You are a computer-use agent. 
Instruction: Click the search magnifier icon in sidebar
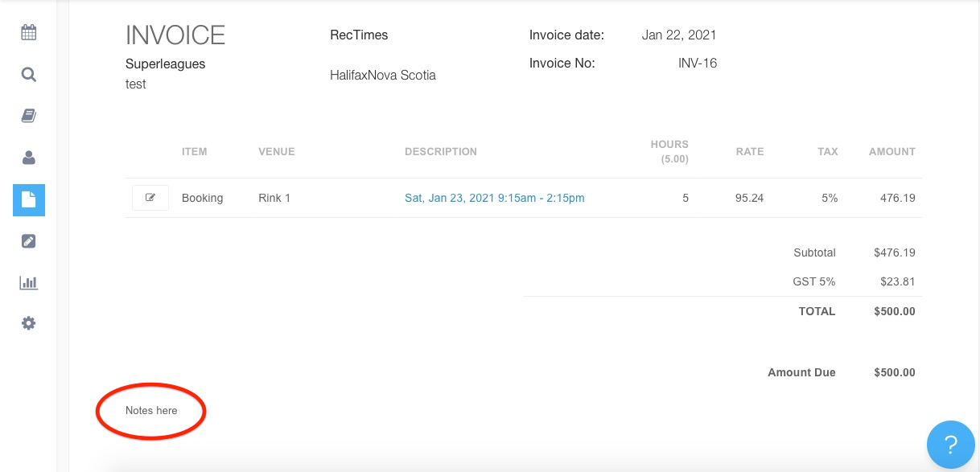point(29,75)
